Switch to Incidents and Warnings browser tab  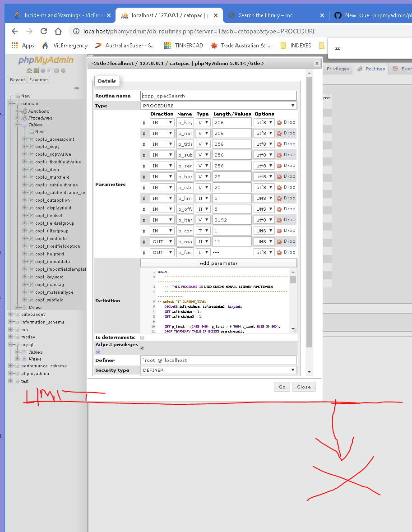tap(62, 15)
